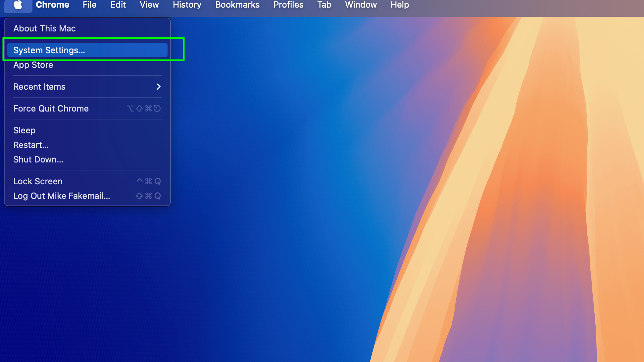Open the File menu
Screen dimensions: 644x362
click(89, 5)
